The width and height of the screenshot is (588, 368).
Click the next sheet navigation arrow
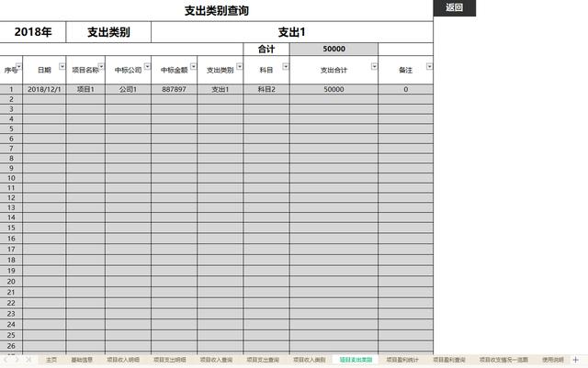point(17,360)
